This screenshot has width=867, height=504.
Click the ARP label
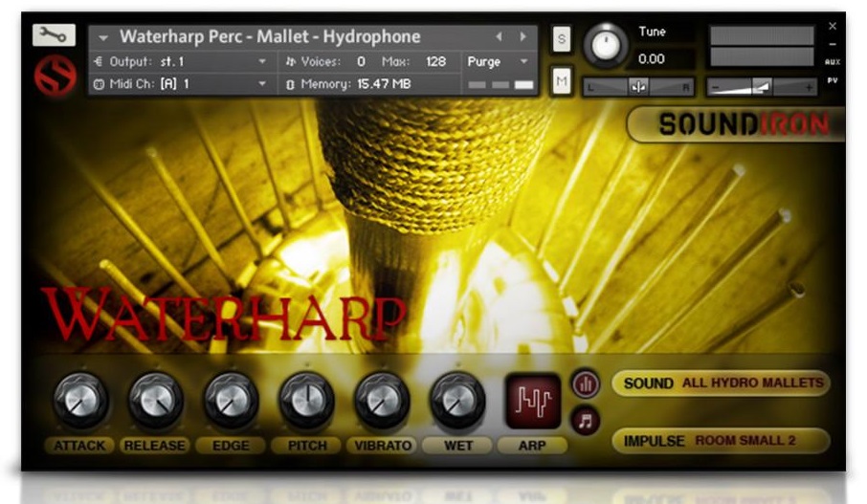pyautogui.click(x=532, y=446)
